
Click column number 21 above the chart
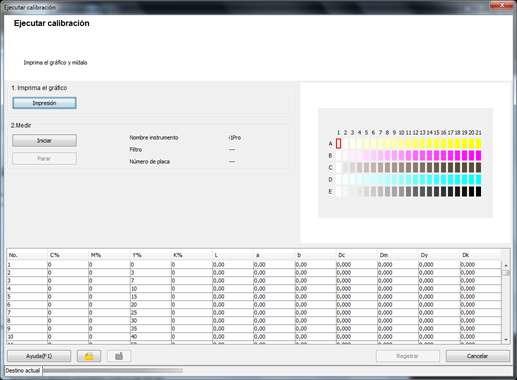pos(478,133)
